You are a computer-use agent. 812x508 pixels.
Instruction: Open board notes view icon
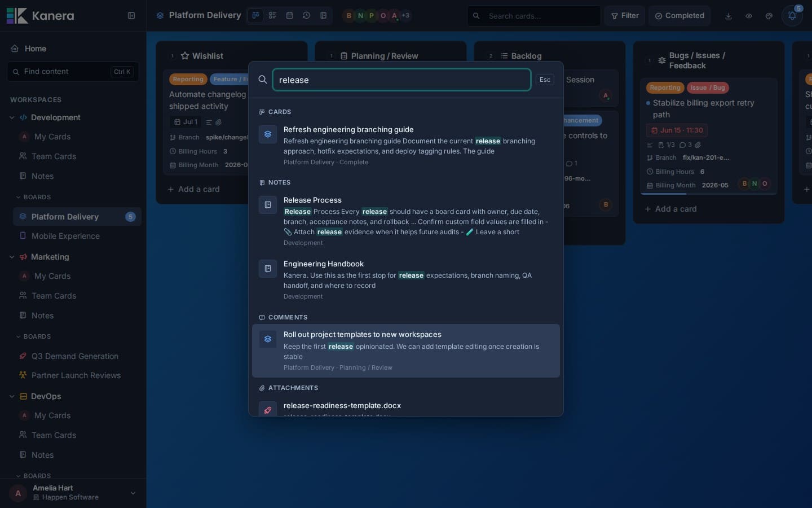click(x=323, y=16)
